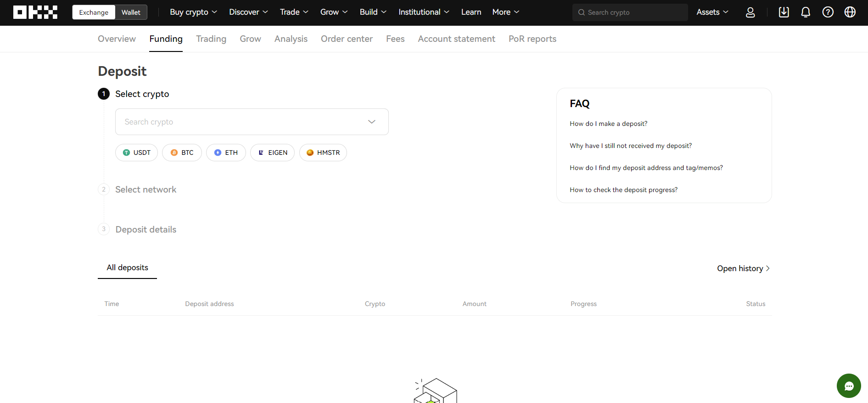
Task: Switch to Wallet mode
Action: click(131, 12)
